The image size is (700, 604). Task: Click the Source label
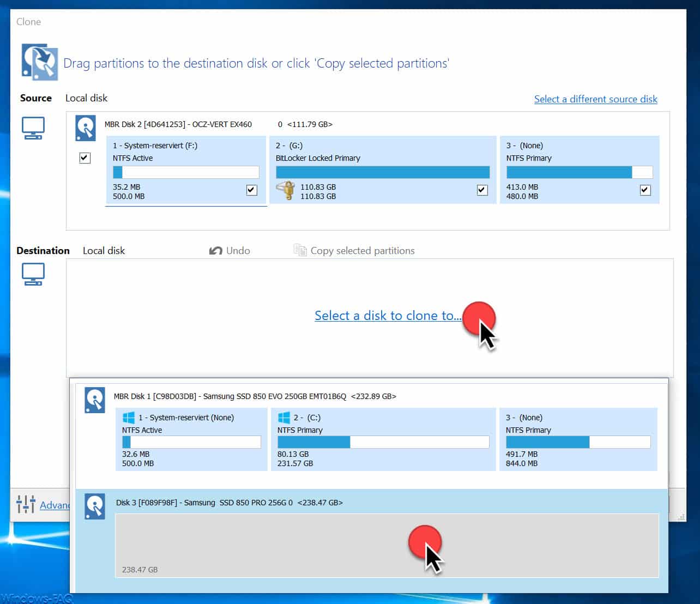click(x=36, y=98)
